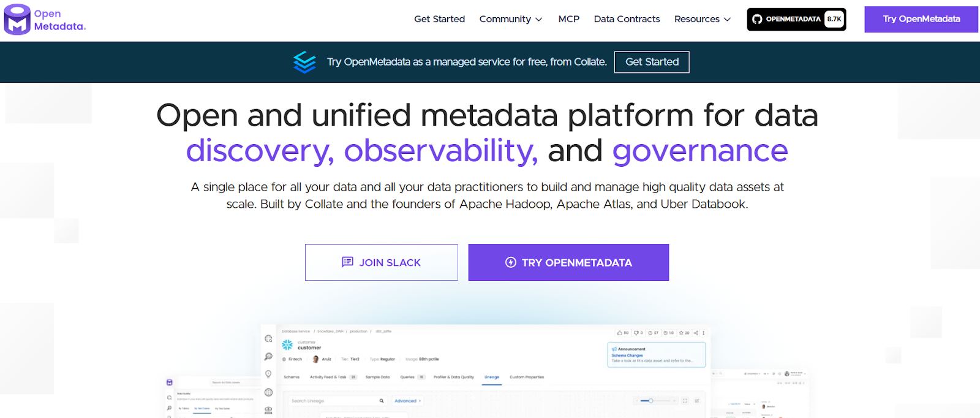Share the customer asset via the share icon
The height and width of the screenshot is (418, 980).
pos(696,333)
